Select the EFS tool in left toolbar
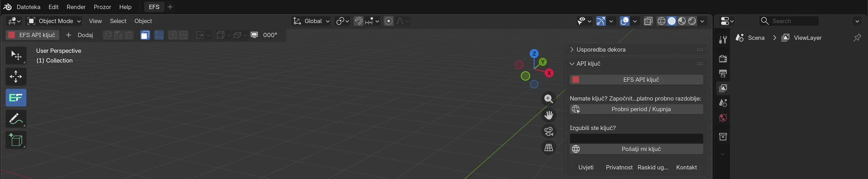Screen dimensions: 868x179 pyautogui.click(x=16, y=97)
